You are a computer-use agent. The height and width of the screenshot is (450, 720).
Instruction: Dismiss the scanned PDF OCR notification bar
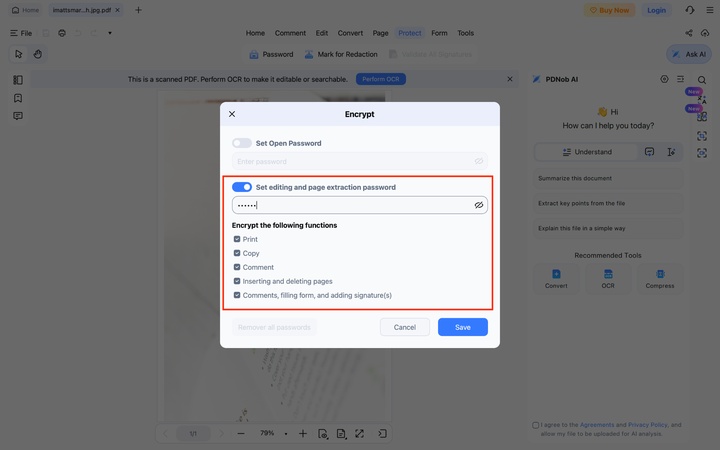[x=510, y=79]
